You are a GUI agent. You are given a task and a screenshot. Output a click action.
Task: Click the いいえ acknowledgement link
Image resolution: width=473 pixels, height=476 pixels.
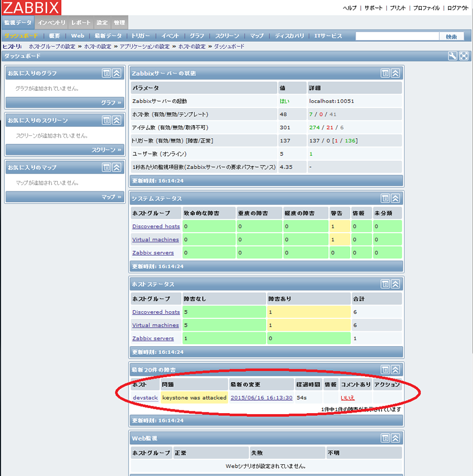point(347,398)
